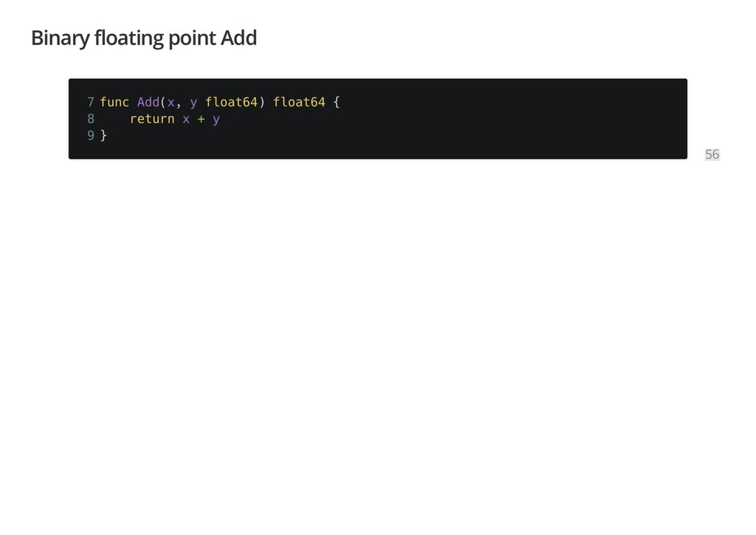Click the 'Binary floating point Add' heading
756x535 pixels.
coord(144,38)
